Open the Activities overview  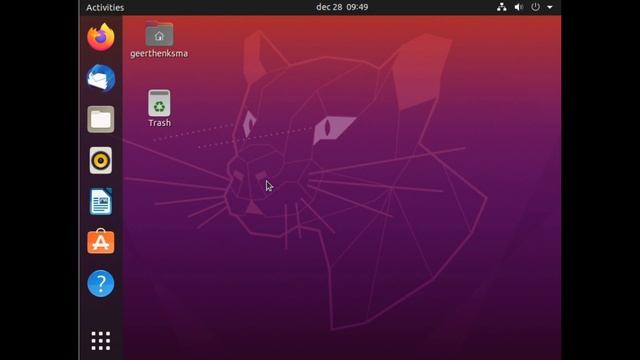pos(105,7)
